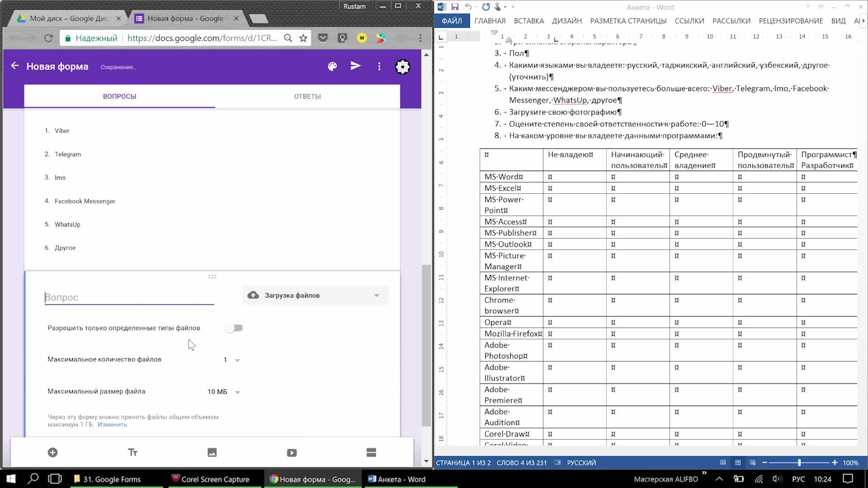Click the 100% zoom level in Word
The image size is (868, 488).
(850, 462)
